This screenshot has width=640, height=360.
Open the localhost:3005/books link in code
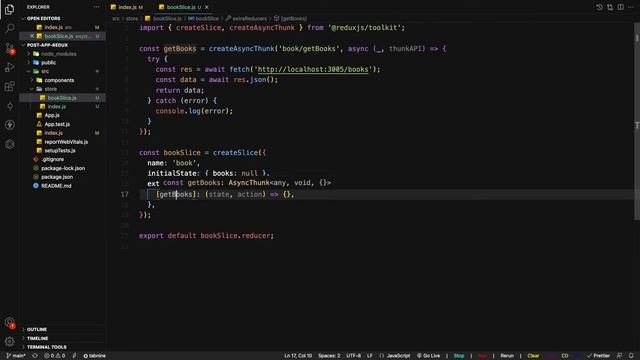click(x=313, y=69)
